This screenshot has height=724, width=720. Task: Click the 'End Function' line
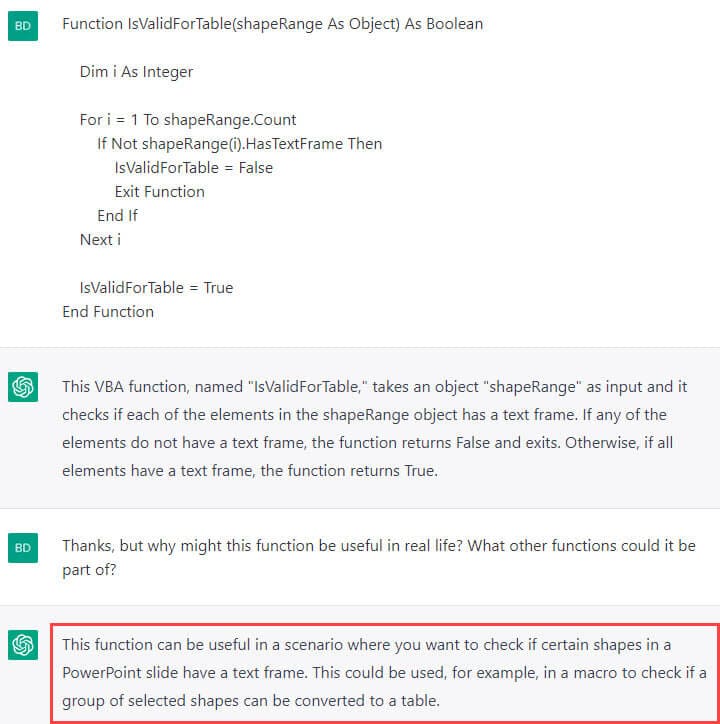[108, 312]
